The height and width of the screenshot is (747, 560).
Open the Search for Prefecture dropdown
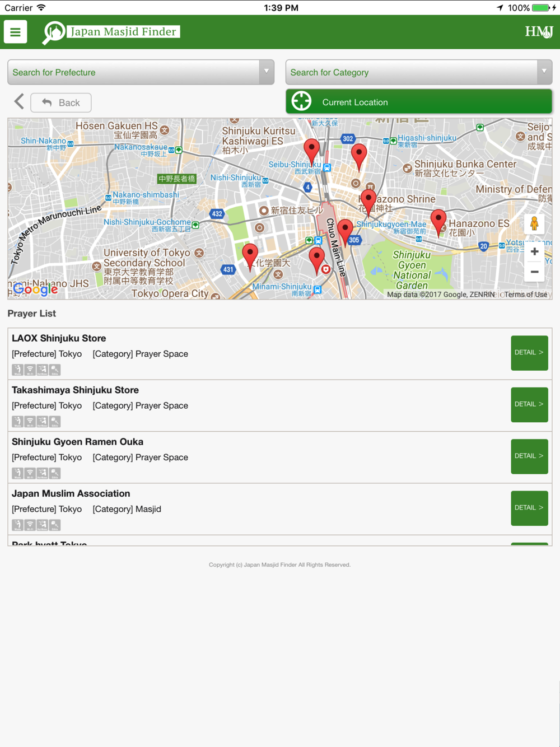141,72
